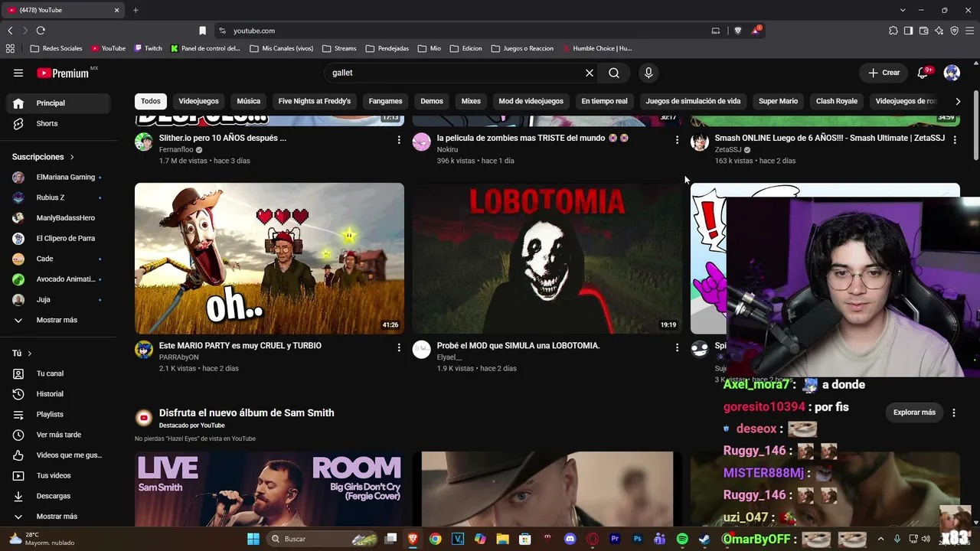Go to Principal in the sidebar
This screenshot has width=980, height=551.
(x=59, y=103)
